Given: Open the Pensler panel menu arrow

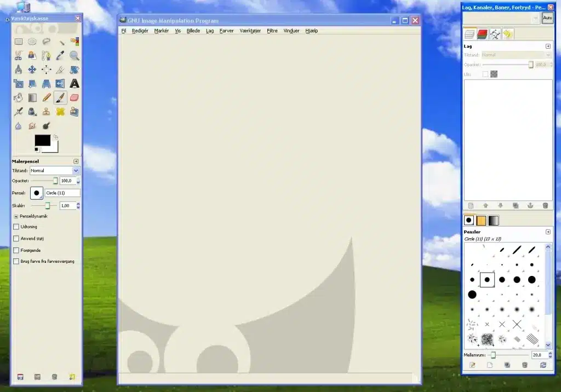Looking at the screenshot, I should click(548, 232).
